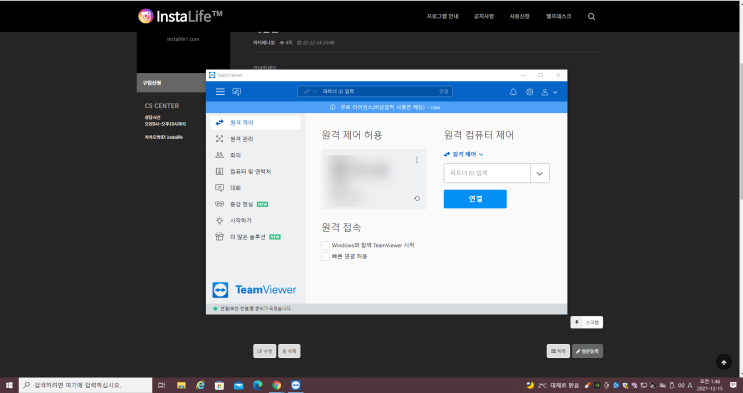This screenshot has width=743, height=393.
Task: Click the scroll-to-top arrow button
Action: [724, 363]
